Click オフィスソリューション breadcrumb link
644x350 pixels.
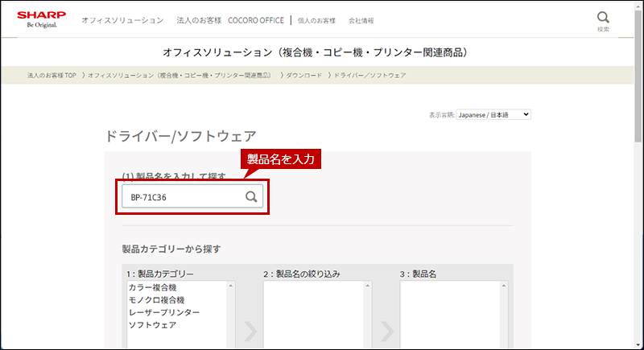(x=180, y=75)
